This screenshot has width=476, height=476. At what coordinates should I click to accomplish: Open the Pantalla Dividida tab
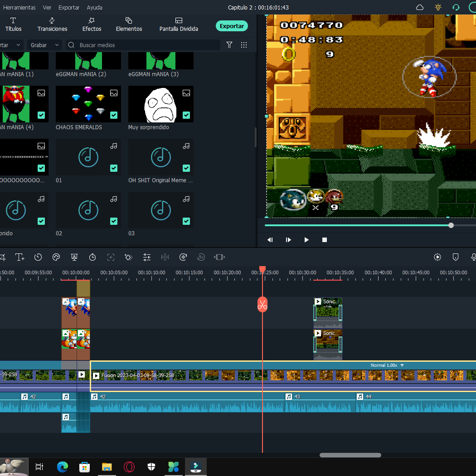179,25
